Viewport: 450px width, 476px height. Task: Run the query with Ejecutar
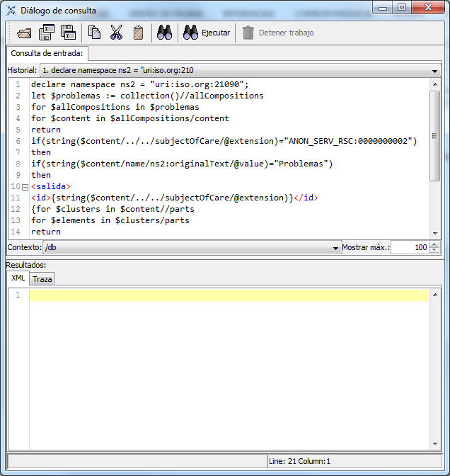pyautogui.click(x=207, y=33)
